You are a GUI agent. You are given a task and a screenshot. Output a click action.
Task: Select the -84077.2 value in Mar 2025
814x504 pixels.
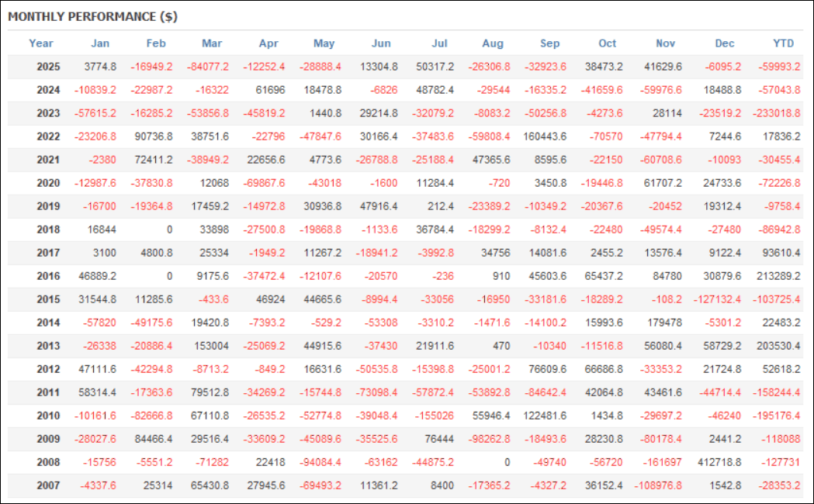208,67
